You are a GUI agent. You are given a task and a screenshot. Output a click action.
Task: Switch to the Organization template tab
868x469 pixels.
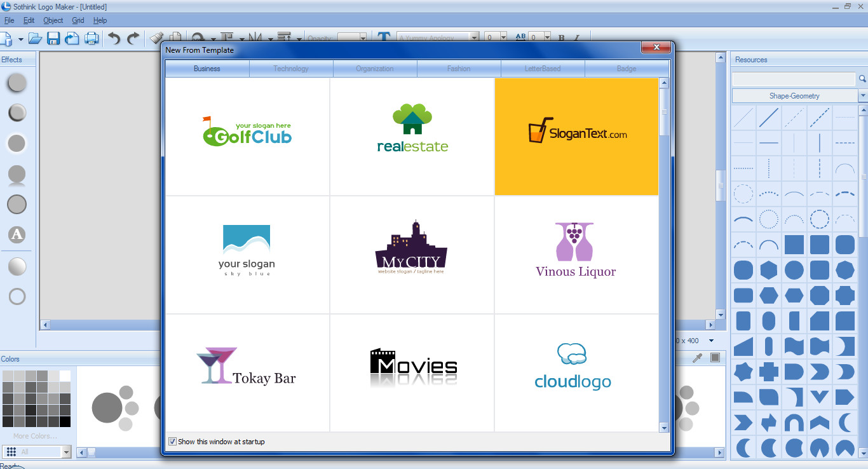coord(375,69)
